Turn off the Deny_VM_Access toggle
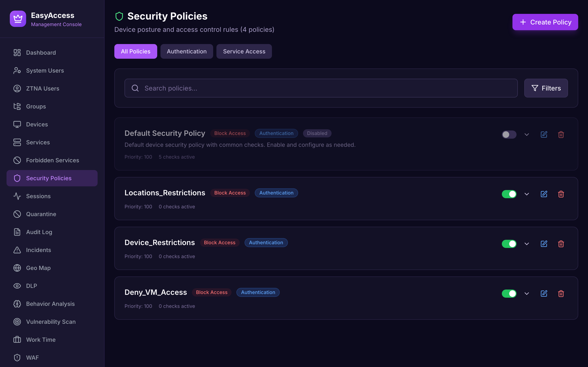The image size is (588, 367). pyautogui.click(x=509, y=293)
